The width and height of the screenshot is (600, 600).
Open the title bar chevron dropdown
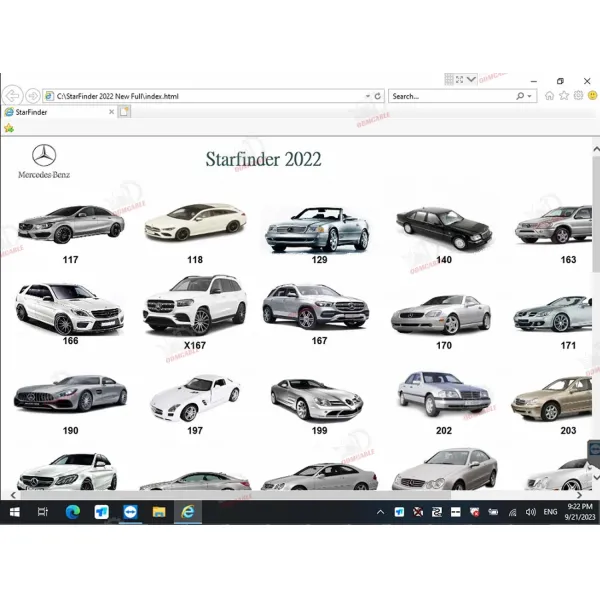click(471, 80)
